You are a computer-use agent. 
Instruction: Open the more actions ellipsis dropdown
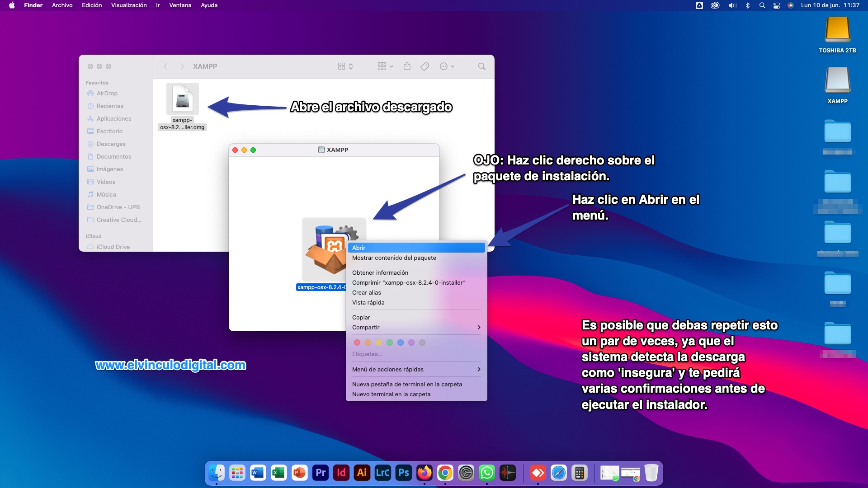coord(447,66)
